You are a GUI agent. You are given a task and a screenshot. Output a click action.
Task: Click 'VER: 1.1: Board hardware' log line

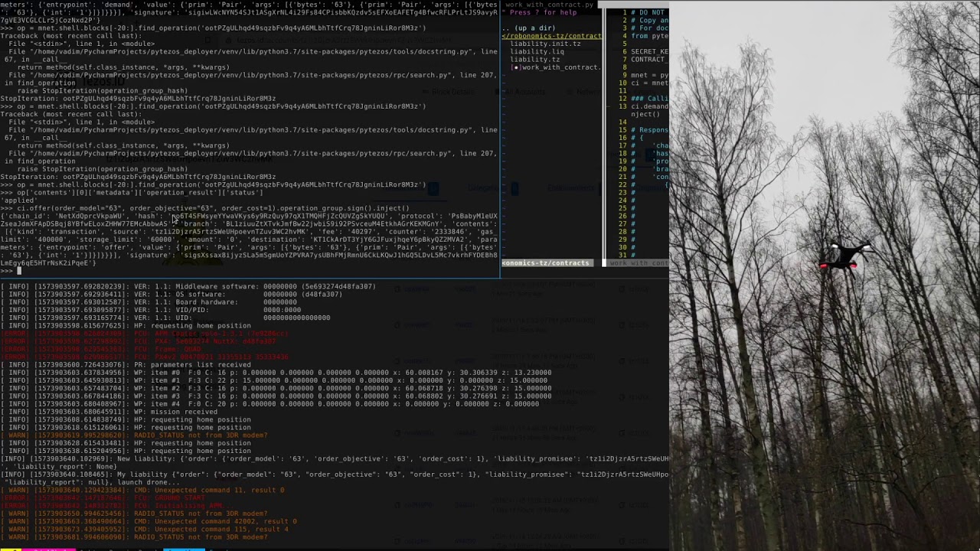(149, 302)
